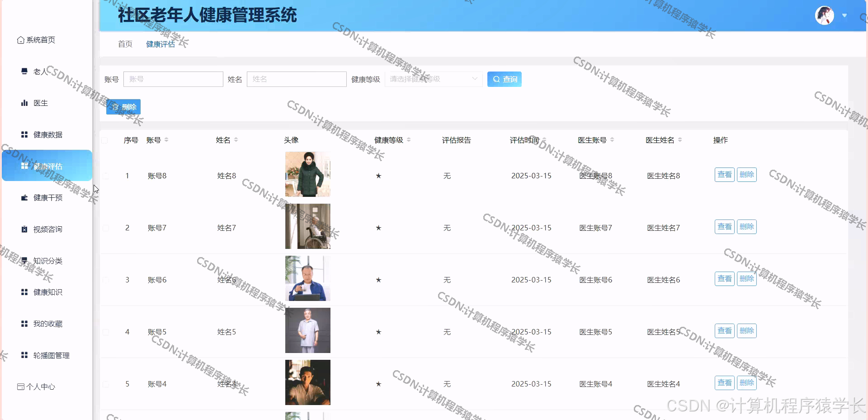Screen dimensions: 868x420
Task: Check the row checkbox for 账号7
Action: [106, 228]
